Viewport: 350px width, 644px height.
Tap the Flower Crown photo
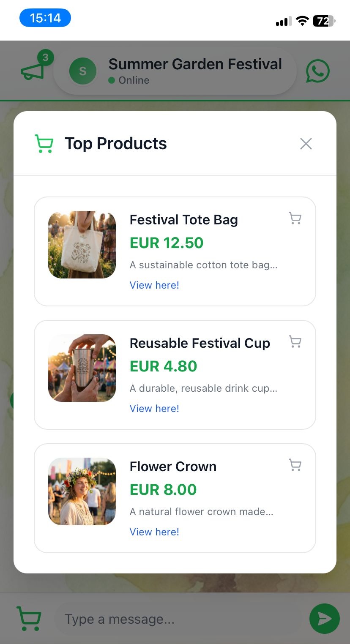(x=82, y=491)
